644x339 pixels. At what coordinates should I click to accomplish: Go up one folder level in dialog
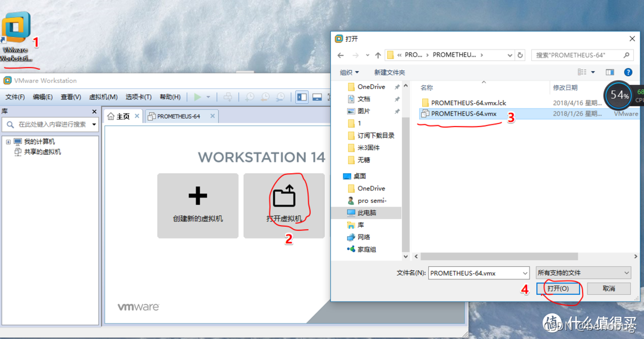[x=378, y=55]
